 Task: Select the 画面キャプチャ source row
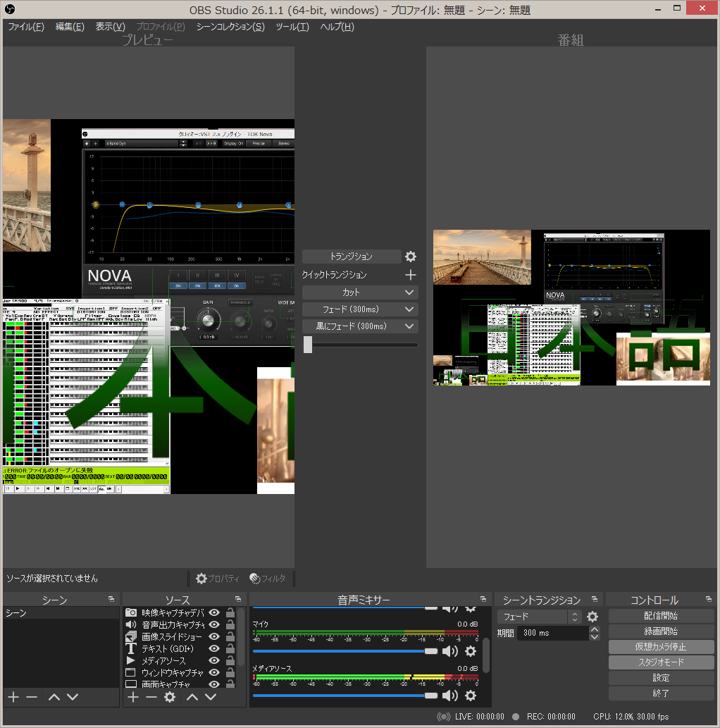179,684
